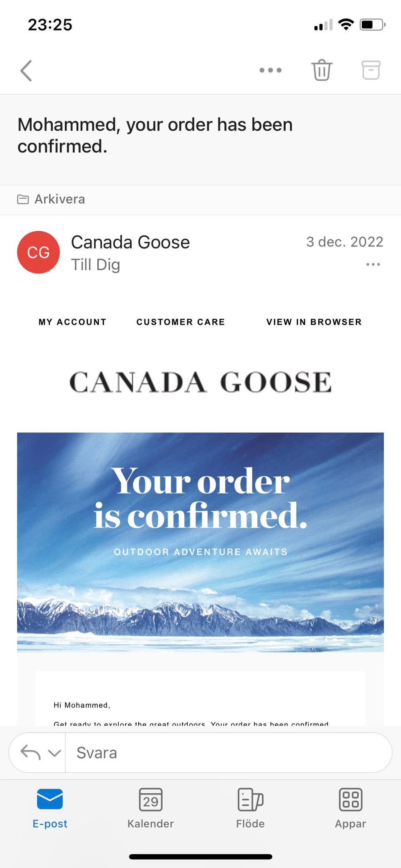Image resolution: width=401 pixels, height=868 pixels.
Task: Expand recipient details 'Till Dig'
Action: click(96, 265)
